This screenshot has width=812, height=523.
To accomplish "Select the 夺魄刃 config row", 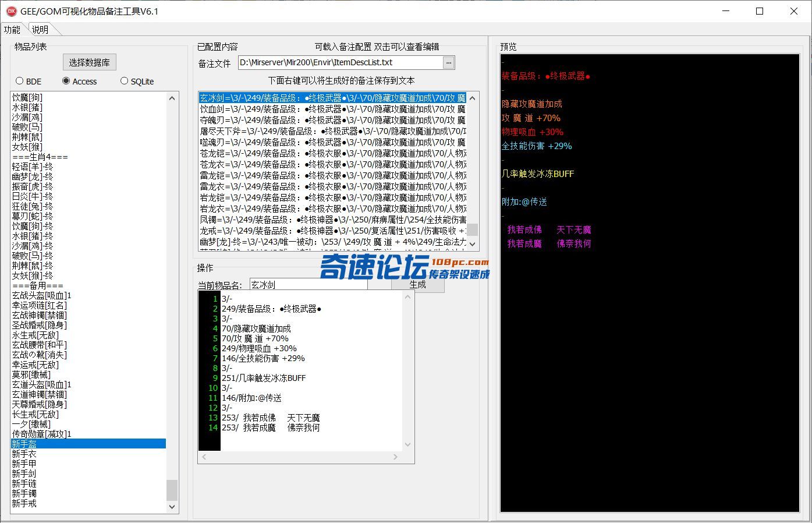I will 332,120.
